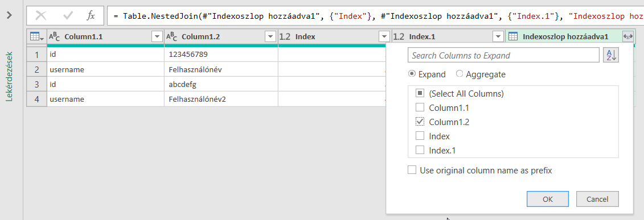644x220 pixels.
Task: Select the Expand radio button
Action: (x=412, y=74)
